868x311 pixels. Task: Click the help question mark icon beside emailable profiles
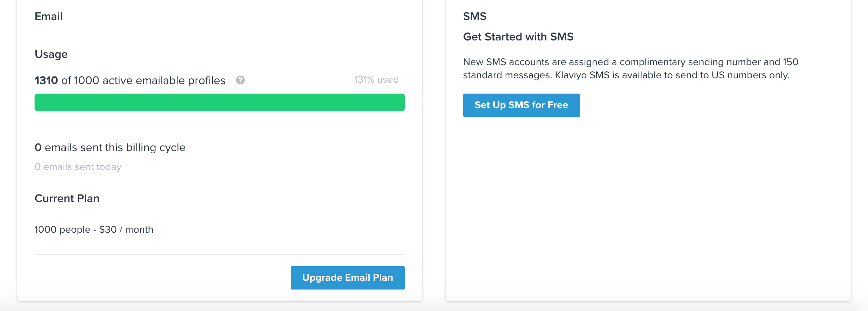coord(240,80)
